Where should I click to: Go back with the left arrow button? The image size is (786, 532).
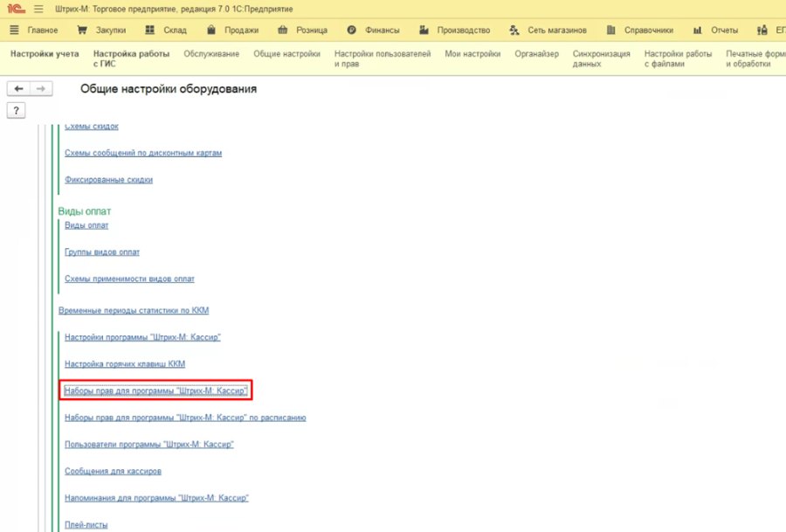18,89
